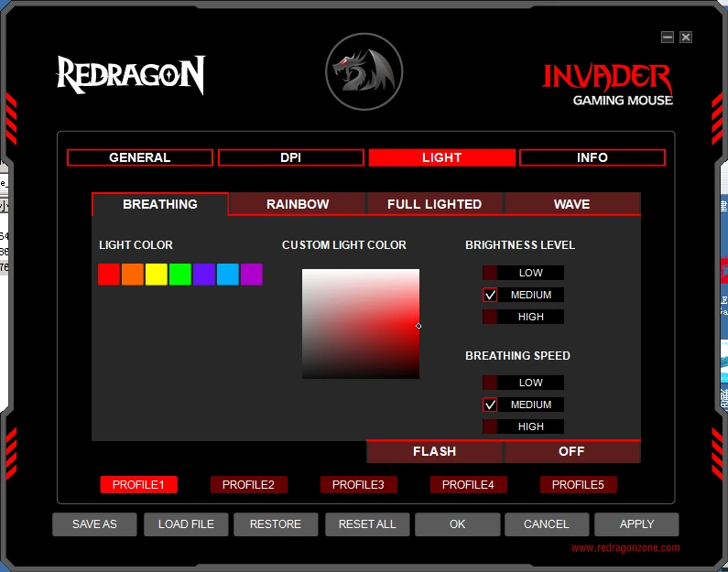This screenshot has width=728, height=572.
Task: Switch to RAINBOW light mode
Action: 298,204
